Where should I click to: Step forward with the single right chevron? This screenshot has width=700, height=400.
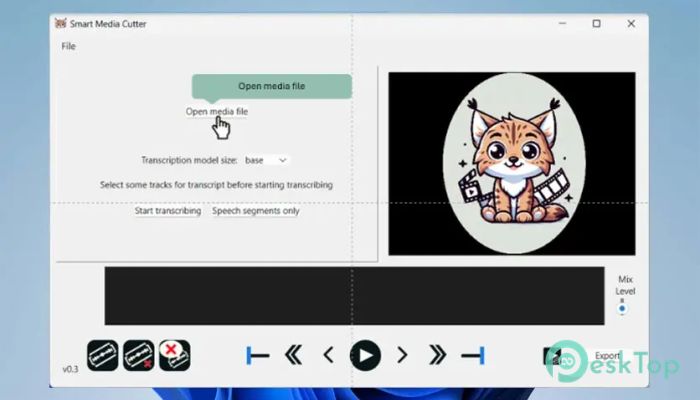[x=402, y=355]
